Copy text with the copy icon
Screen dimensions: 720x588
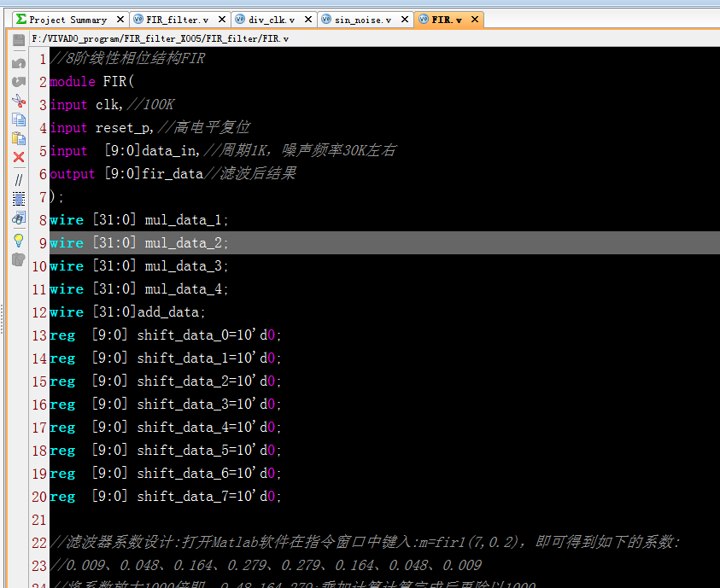18,120
